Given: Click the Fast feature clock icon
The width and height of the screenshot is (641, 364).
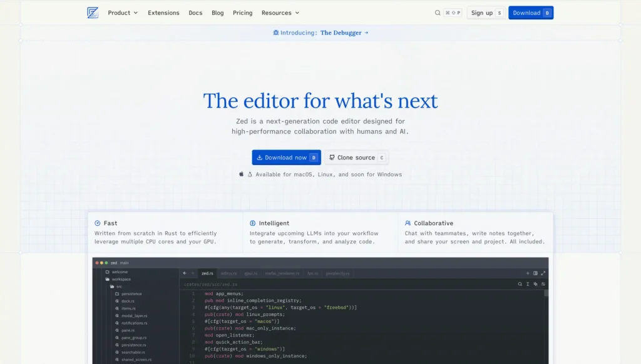Looking at the screenshot, I should tap(97, 223).
